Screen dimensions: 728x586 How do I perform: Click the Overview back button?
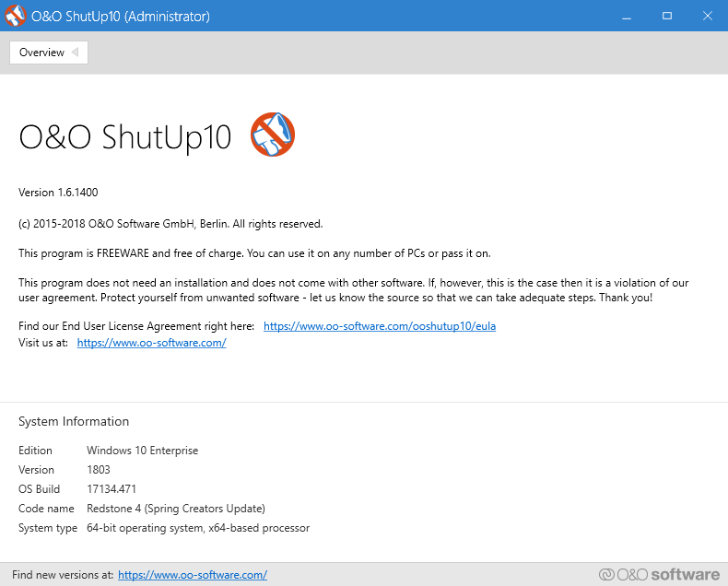point(49,53)
